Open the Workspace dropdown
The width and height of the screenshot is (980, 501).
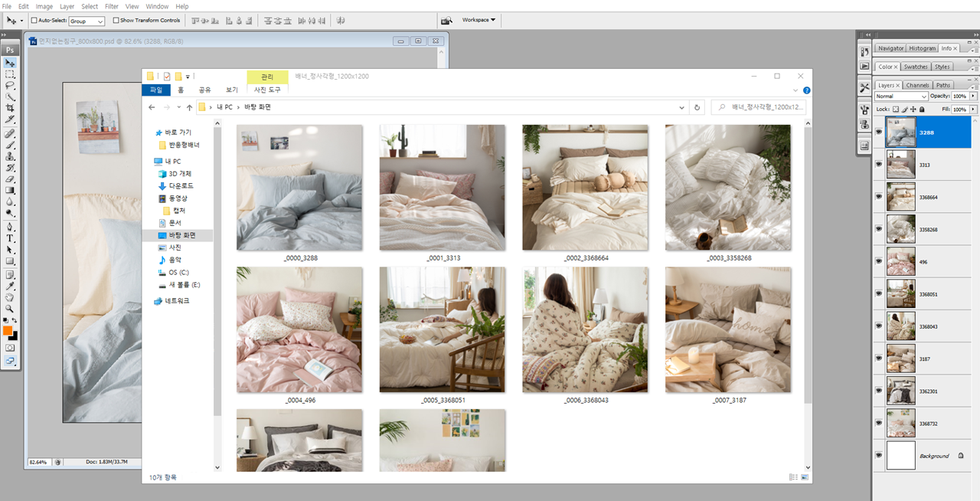[479, 20]
